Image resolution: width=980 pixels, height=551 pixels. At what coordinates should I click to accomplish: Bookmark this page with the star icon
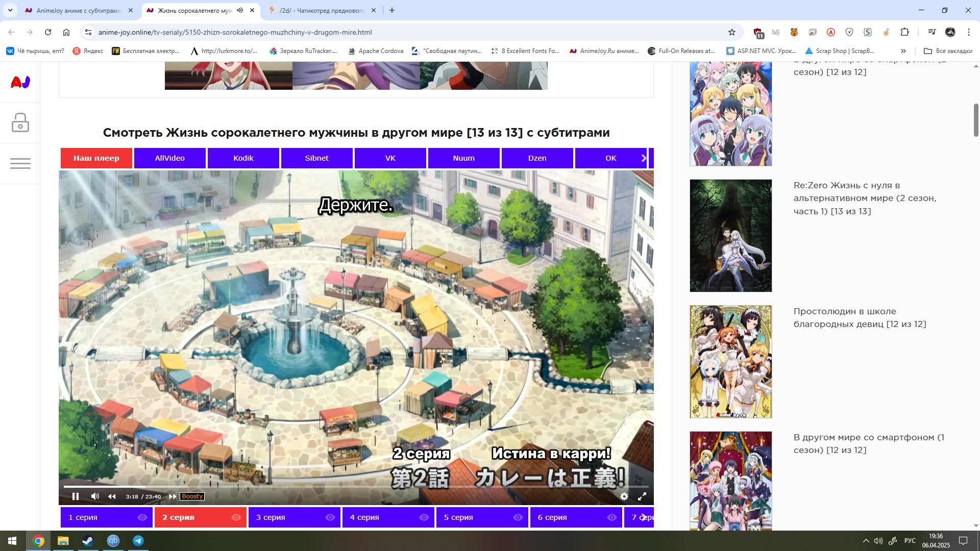(x=731, y=32)
